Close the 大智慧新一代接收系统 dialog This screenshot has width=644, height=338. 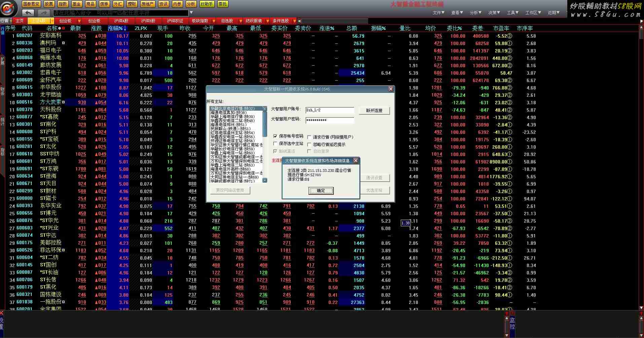[x=391, y=89]
